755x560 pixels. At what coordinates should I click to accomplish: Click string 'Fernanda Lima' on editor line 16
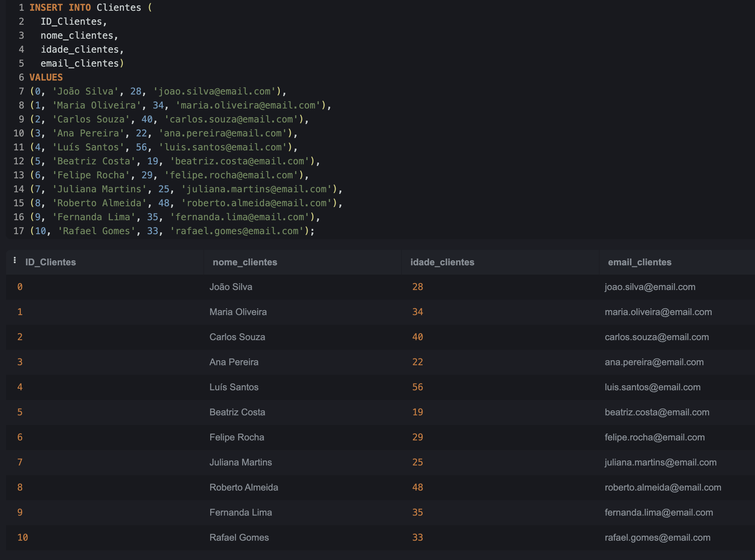pyautogui.click(x=94, y=217)
